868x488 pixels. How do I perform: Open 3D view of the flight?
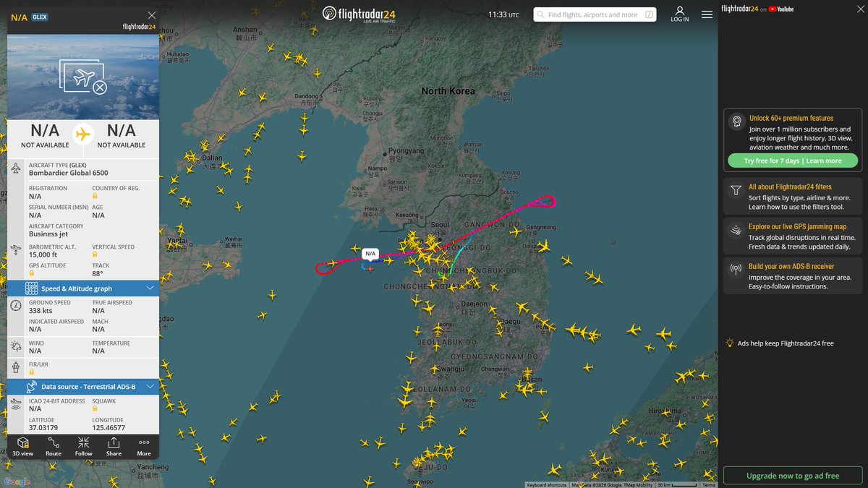click(x=22, y=446)
